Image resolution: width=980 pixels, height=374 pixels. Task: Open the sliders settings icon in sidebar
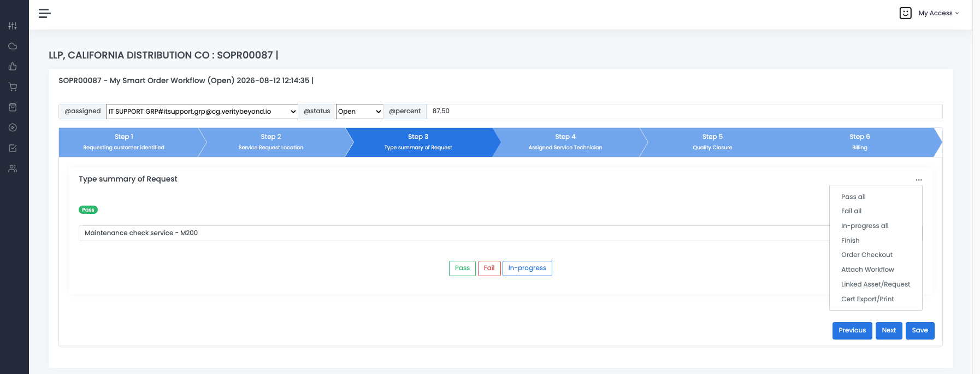coord(13,26)
